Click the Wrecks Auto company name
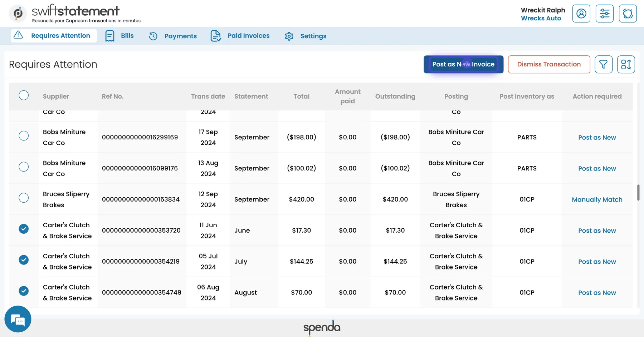 coord(541,18)
